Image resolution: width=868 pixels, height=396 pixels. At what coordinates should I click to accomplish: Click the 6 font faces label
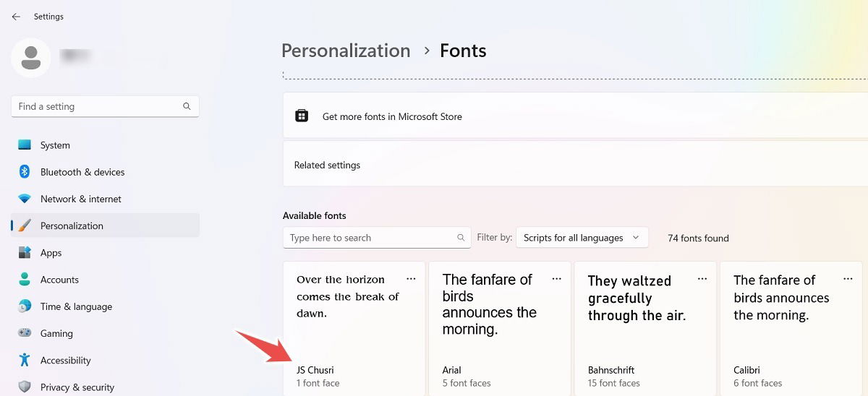pyautogui.click(x=757, y=383)
